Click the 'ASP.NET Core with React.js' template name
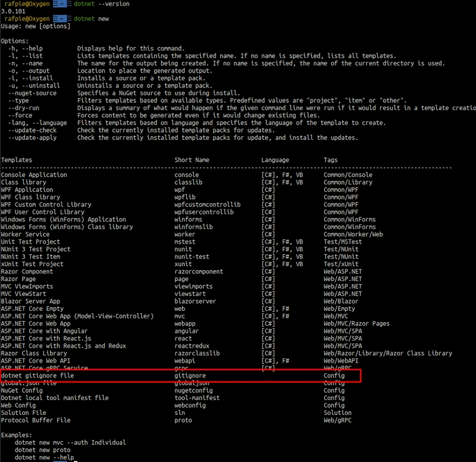Screen dimensions: 476x462 (46, 339)
